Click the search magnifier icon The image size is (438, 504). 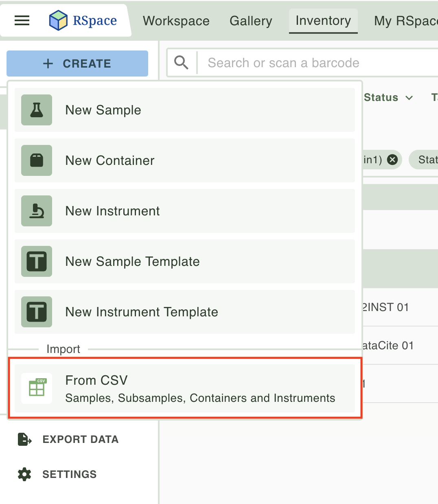click(181, 63)
